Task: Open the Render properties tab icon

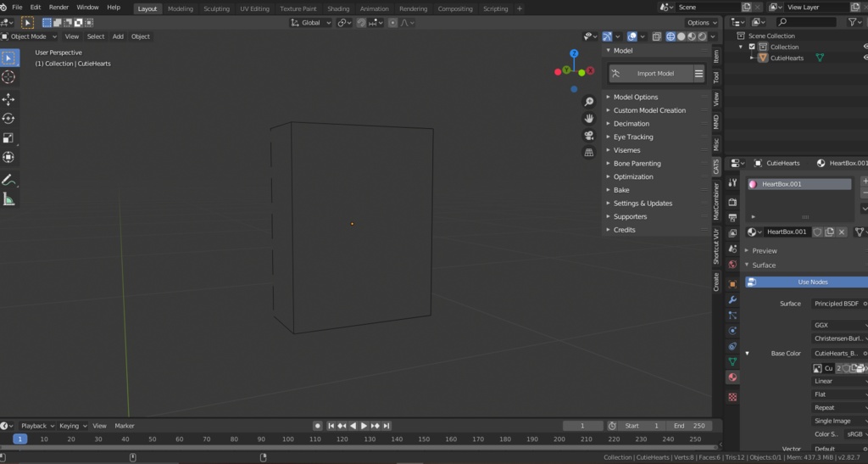Action: click(x=732, y=202)
